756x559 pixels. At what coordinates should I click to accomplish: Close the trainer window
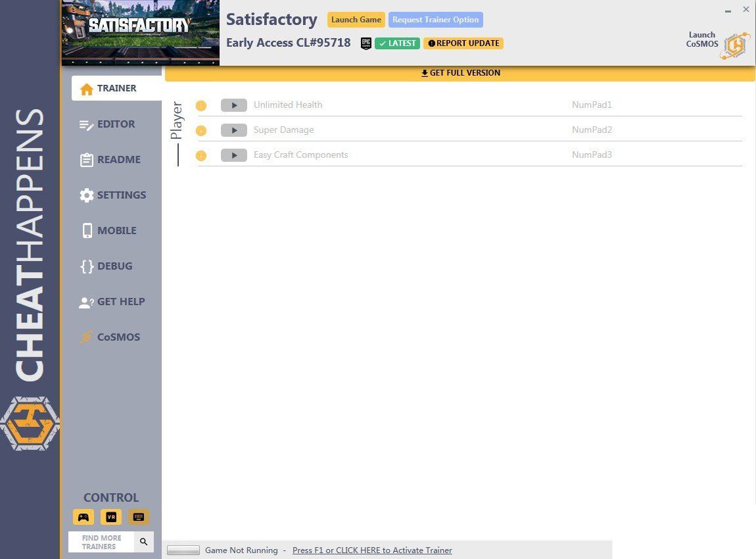(x=746, y=9)
